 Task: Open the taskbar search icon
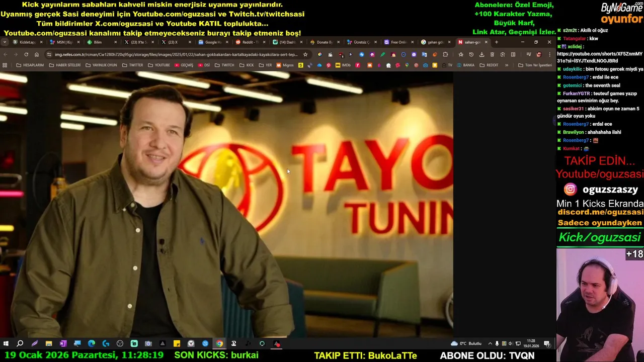pos(20,344)
